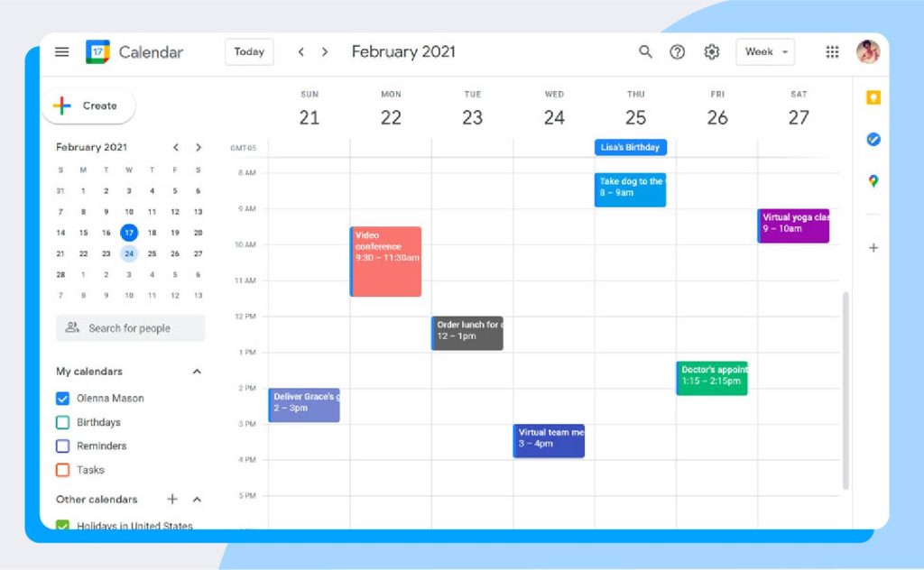
Task: Click the Search for people field
Action: click(130, 327)
